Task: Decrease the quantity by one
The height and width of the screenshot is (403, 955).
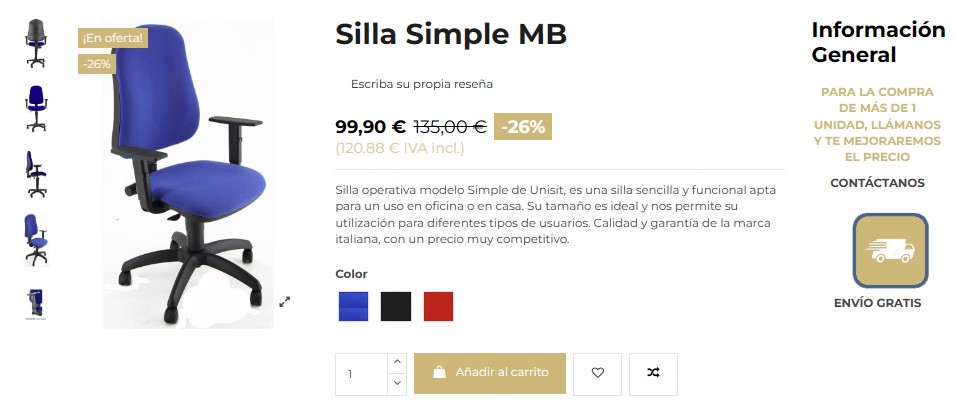Action: (x=397, y=384)
